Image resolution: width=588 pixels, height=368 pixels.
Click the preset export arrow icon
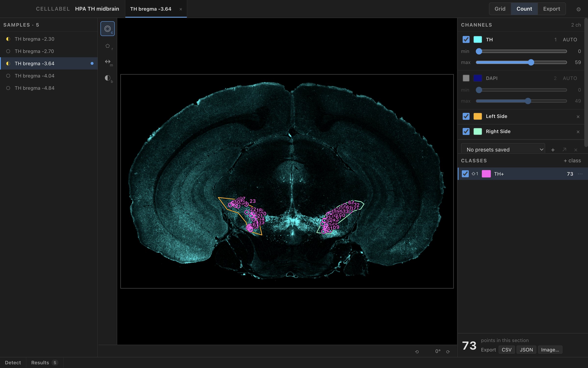(x=564, y=150)
